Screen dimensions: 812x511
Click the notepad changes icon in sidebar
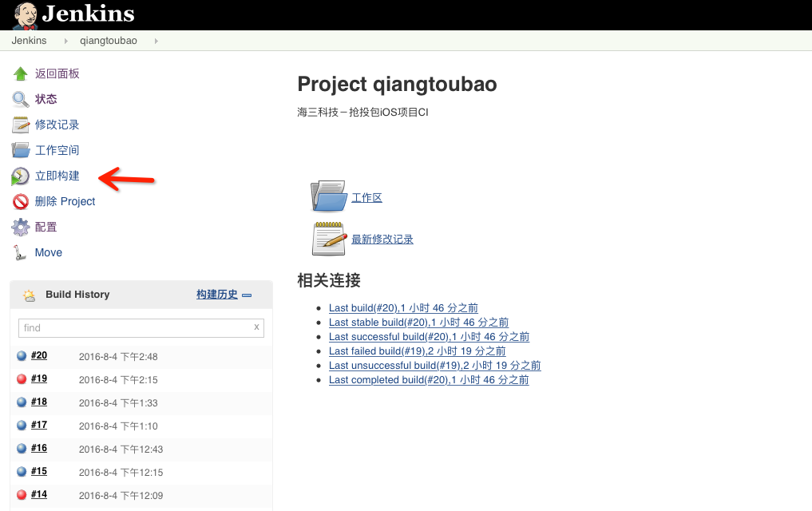(x=21, y=125)
